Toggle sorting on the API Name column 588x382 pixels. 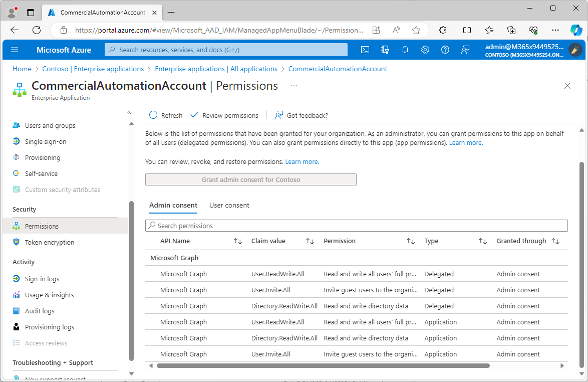click(238, 241)
